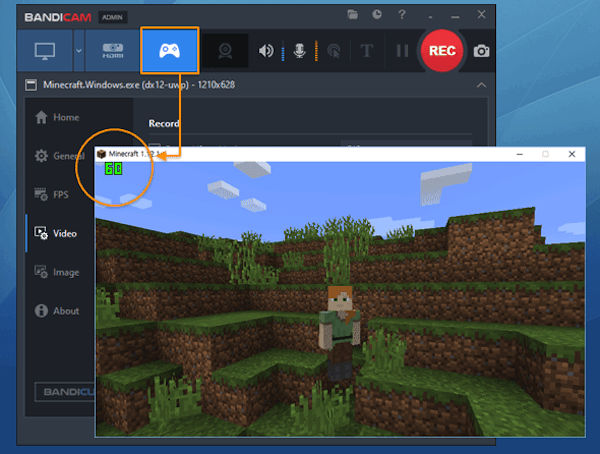This screenshot has height=454, width=600.
Task: Open the output folder icon
Action: click(x=352, y=15)
